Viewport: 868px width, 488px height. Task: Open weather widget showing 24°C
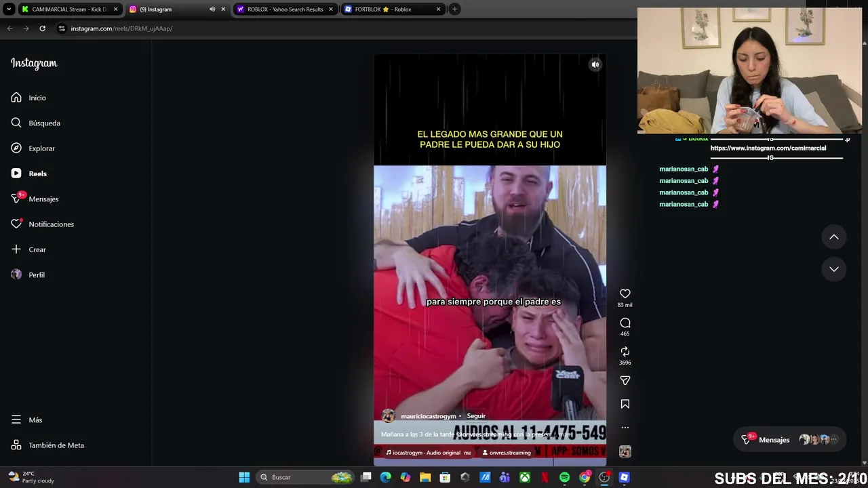click(x=31, y=477)
